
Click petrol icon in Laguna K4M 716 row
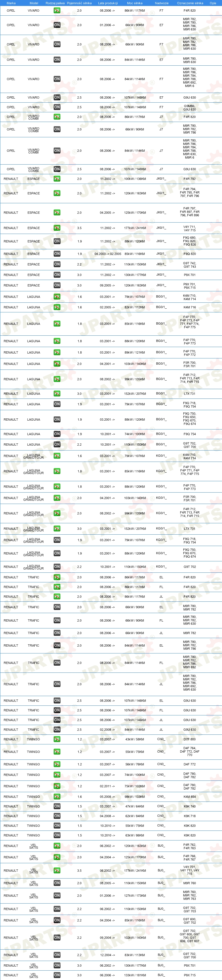[x=57, y=308]
